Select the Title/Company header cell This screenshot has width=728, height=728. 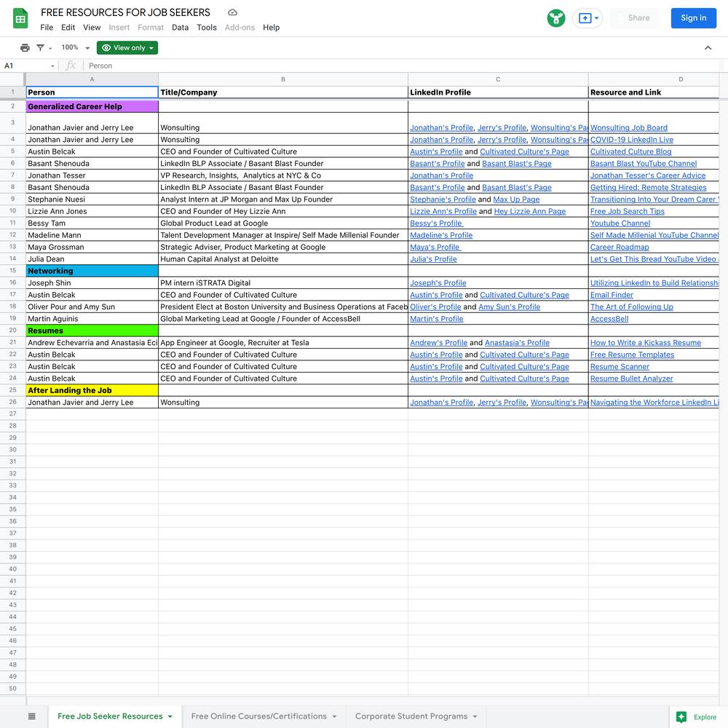click(x=282, y=92)
